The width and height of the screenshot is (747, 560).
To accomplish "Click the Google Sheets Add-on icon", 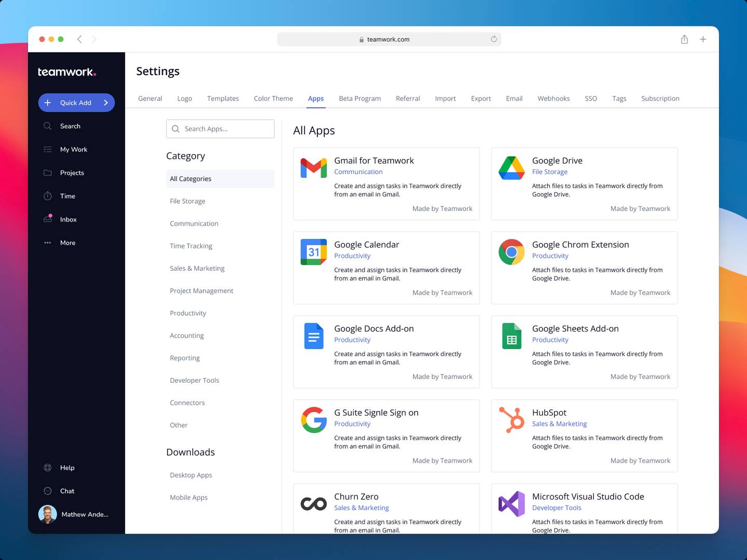I will [511, 336].
